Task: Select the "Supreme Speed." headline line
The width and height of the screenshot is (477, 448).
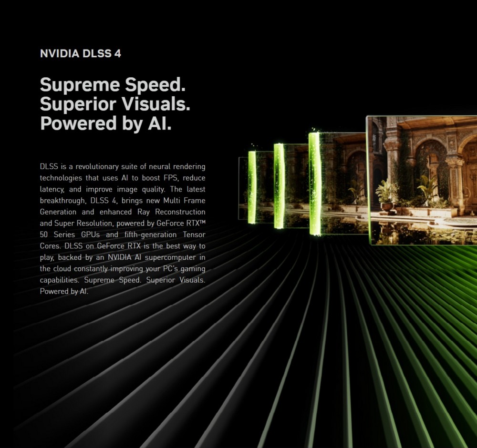Action: pyautogui.click(x=113, y=85)
